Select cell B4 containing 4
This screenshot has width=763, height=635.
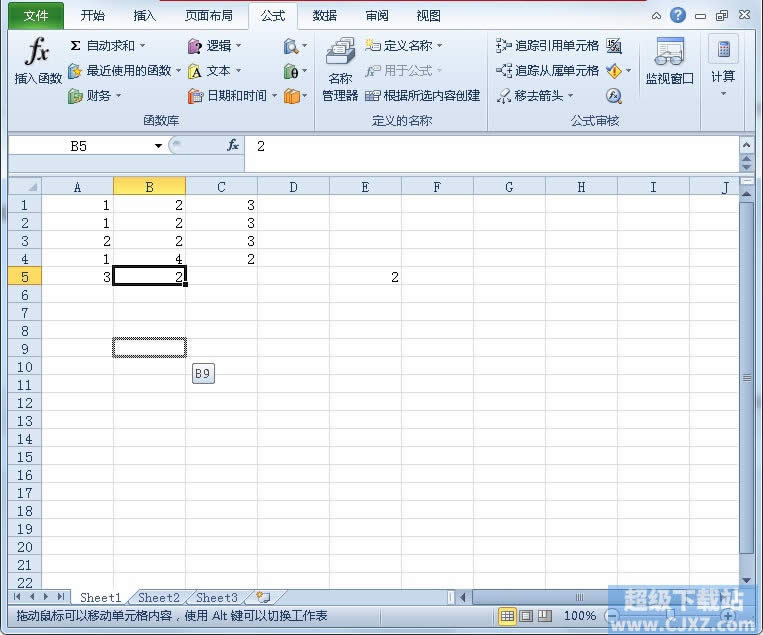149,259
